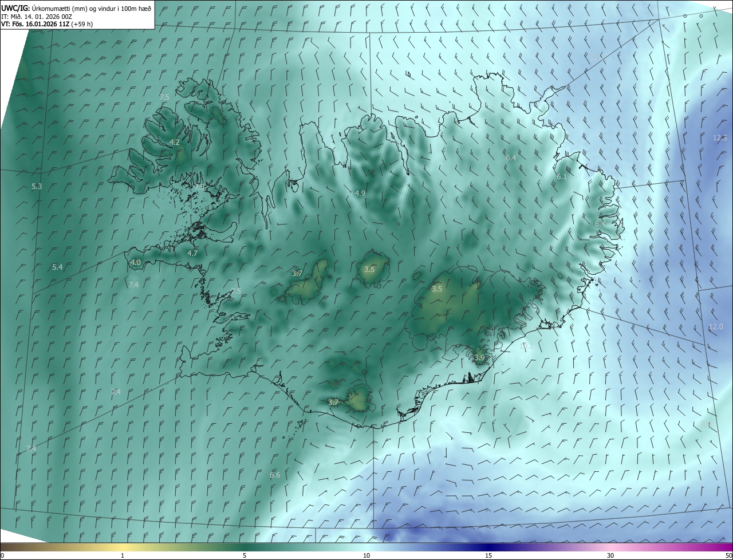Click the 12.3 value over the eastern sea
The width and height of the screenshot is (733, 560).
click(x=720, y=138)
